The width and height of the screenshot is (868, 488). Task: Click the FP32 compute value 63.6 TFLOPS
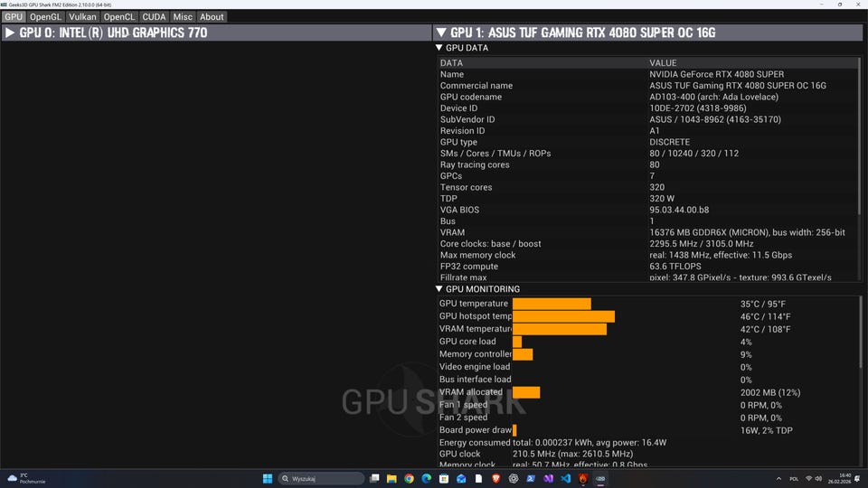tap(675, 266)
